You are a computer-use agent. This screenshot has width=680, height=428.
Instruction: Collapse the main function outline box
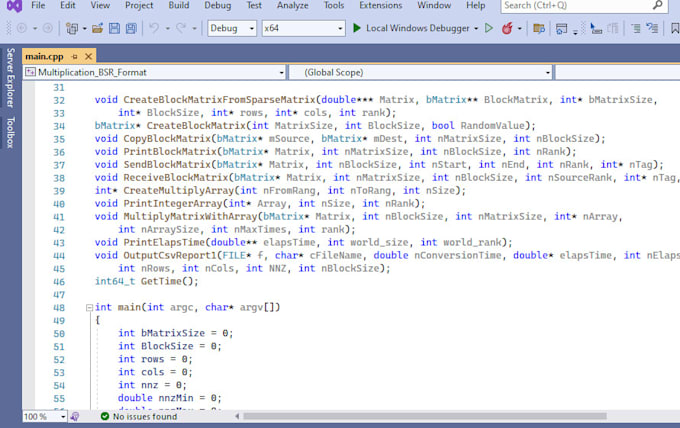point(89,307)
